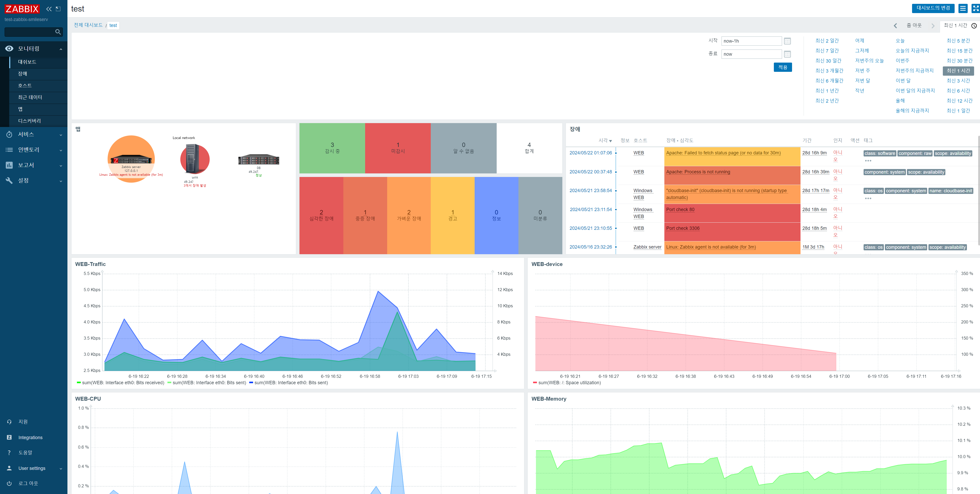Open calendar picker for start time
The width and height of the screenshot is (980, 494).
click(x=787, y=41)
